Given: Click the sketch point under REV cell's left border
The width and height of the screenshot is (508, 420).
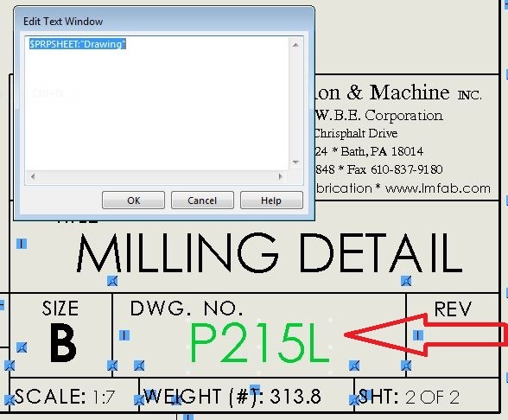Looking at the screenshot, I should (x=406, y=366).
